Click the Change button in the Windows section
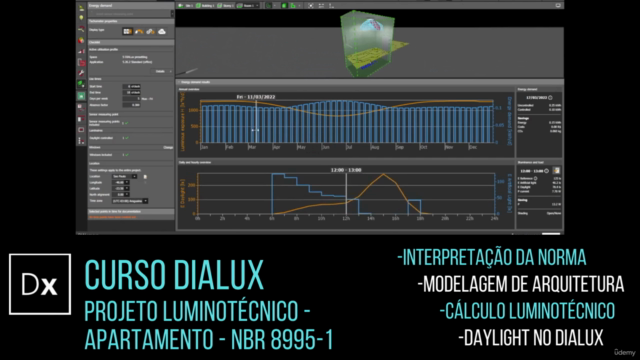Viewport: 640px width, 360px height. tap(168, 147)
